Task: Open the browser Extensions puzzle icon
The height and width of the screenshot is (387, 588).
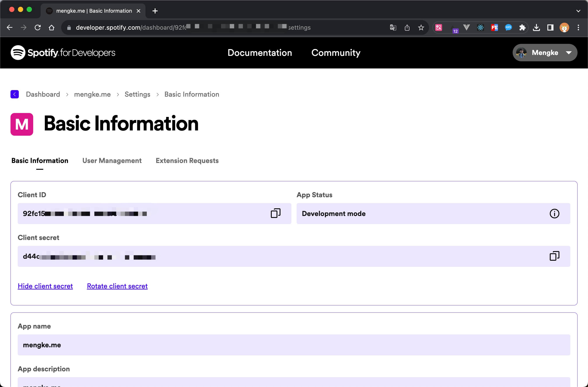Action: 522,27
